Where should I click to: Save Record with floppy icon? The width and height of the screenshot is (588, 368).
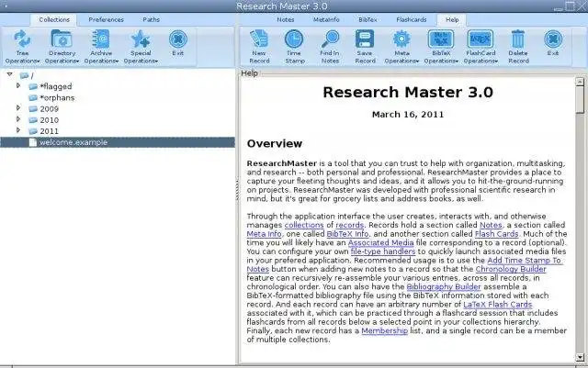pyautogui.click(x=365, y=39)
